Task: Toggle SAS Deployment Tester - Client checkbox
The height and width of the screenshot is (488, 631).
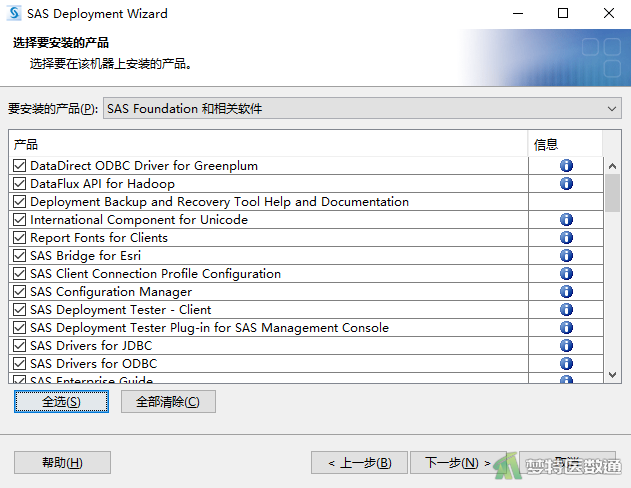Action: (19, 309)
